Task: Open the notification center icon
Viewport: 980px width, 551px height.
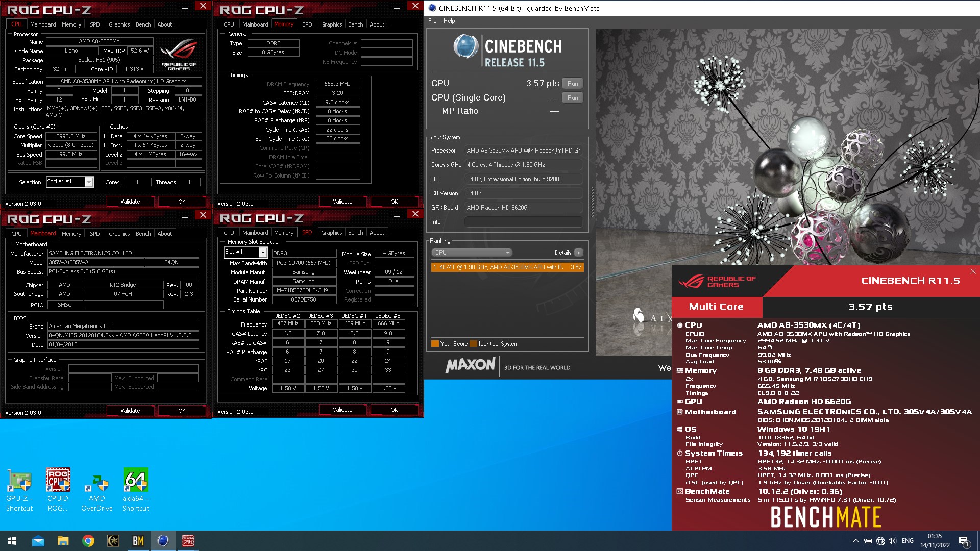Action: click(964, 541)
